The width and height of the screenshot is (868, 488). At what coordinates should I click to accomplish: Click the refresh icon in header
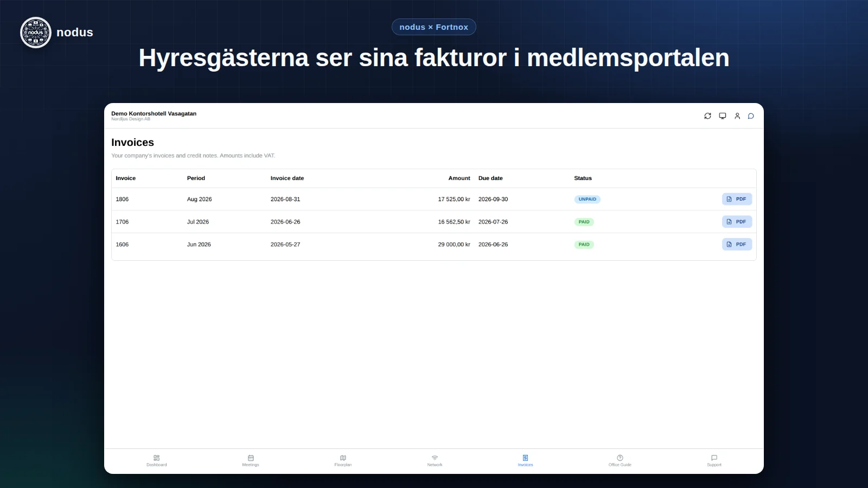click(x=707, y=116)
